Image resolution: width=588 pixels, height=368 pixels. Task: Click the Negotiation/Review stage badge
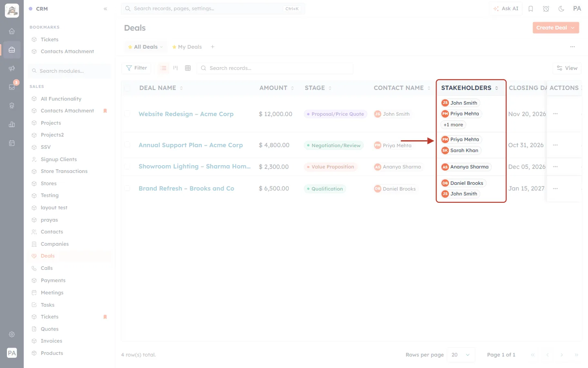[x=333, y=145]
